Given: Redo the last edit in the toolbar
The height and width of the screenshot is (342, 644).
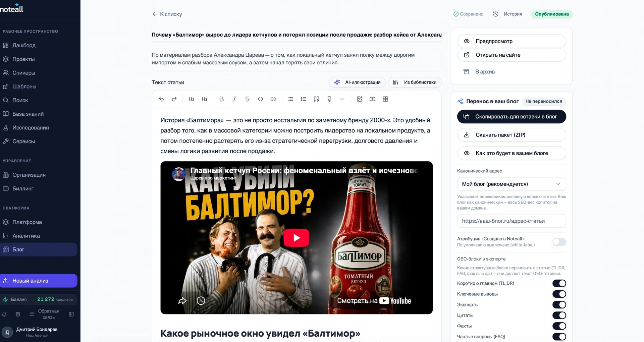Looking at the screenshot, I should pyautogui.click(x=174, y=99).
